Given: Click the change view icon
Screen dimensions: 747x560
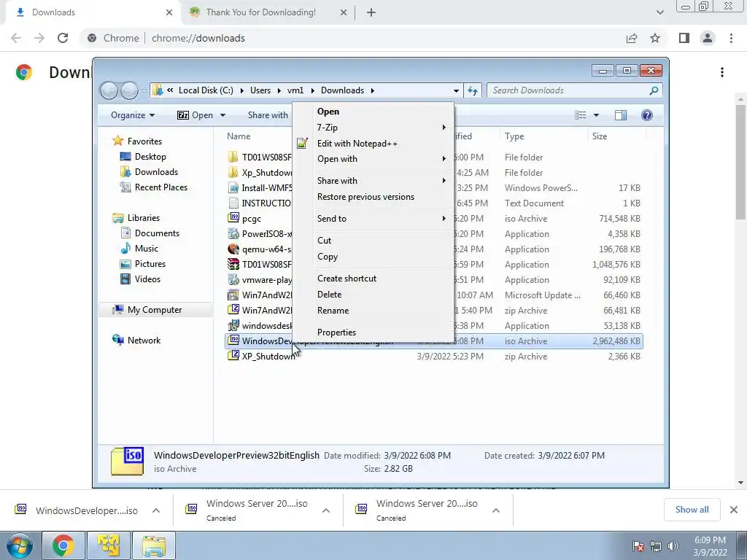Looking at the screenshot, I should pos(580,115).
